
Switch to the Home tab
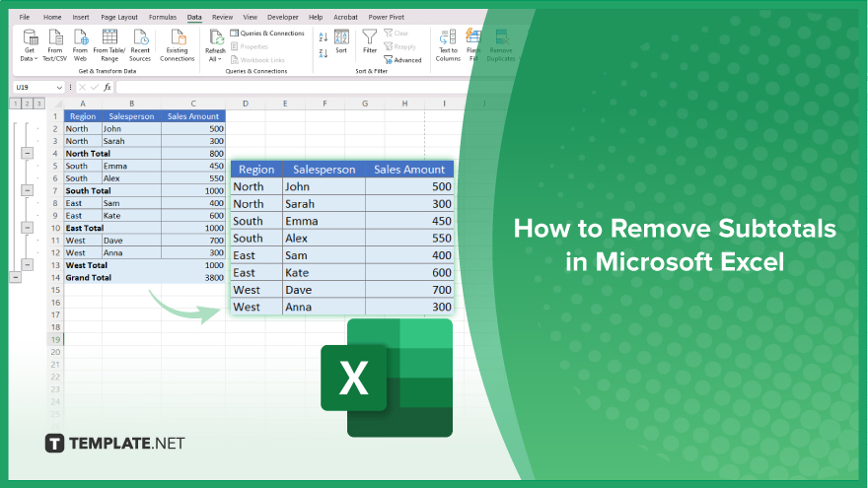[52, 17]
